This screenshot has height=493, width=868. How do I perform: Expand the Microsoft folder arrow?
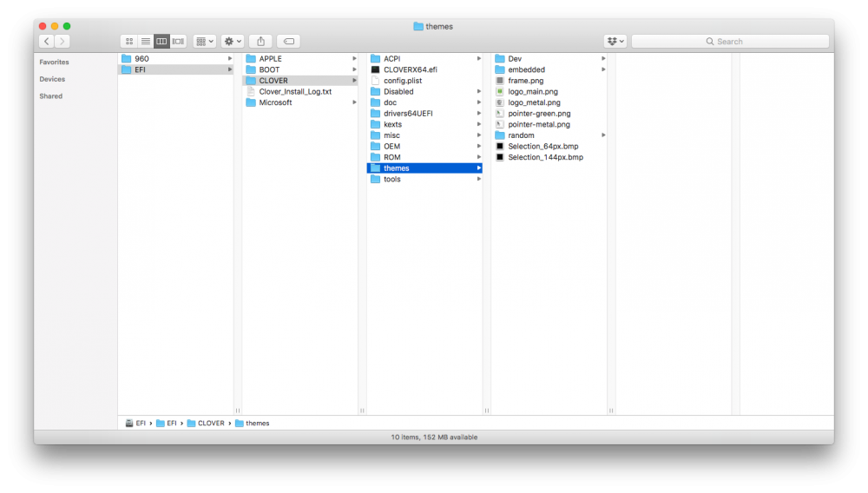tap(354, 102)
